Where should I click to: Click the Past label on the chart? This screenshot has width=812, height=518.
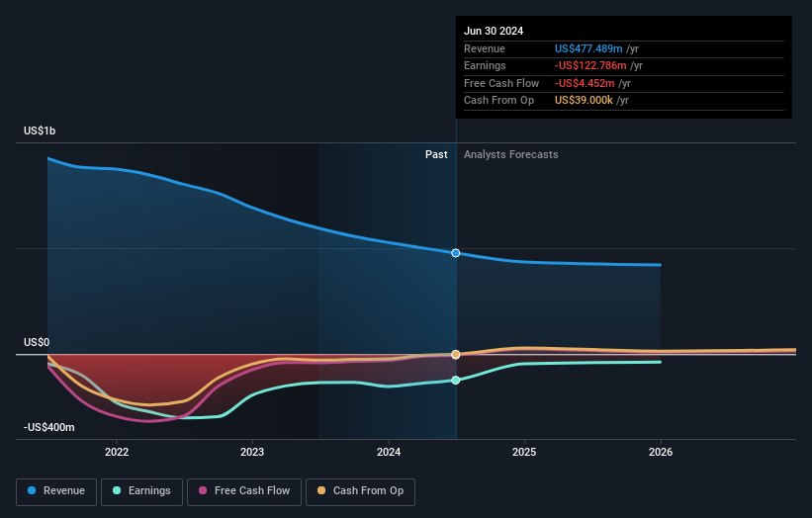click(436, 155)
